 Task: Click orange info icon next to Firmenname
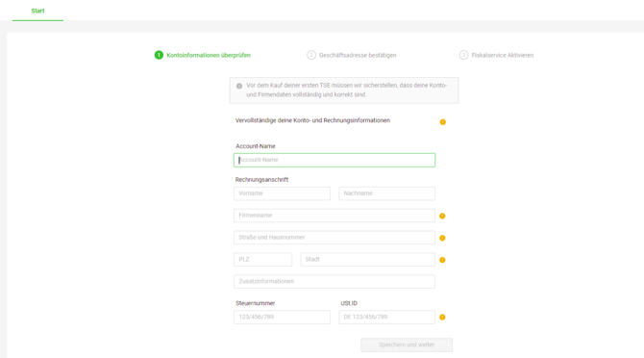pyautogui.click(x=442, y=216)
